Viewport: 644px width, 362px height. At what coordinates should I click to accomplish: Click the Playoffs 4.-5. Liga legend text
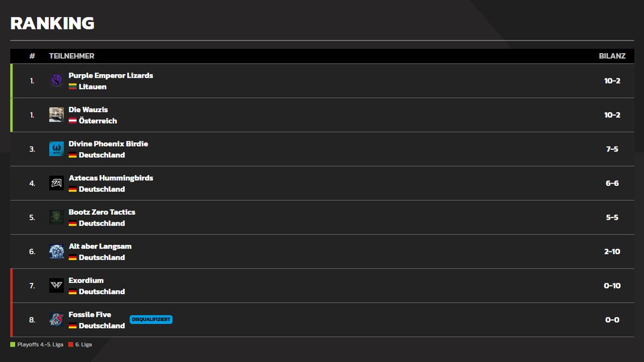coord(41,344)
